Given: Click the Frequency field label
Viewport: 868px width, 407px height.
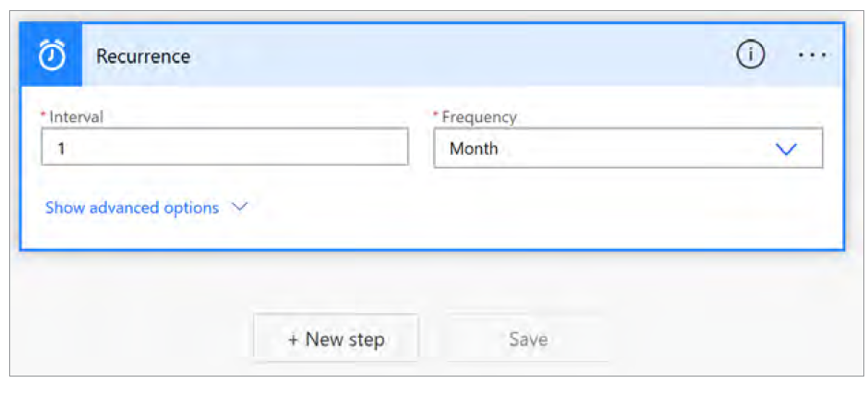Looking at the screenshot, I should 479,117.
